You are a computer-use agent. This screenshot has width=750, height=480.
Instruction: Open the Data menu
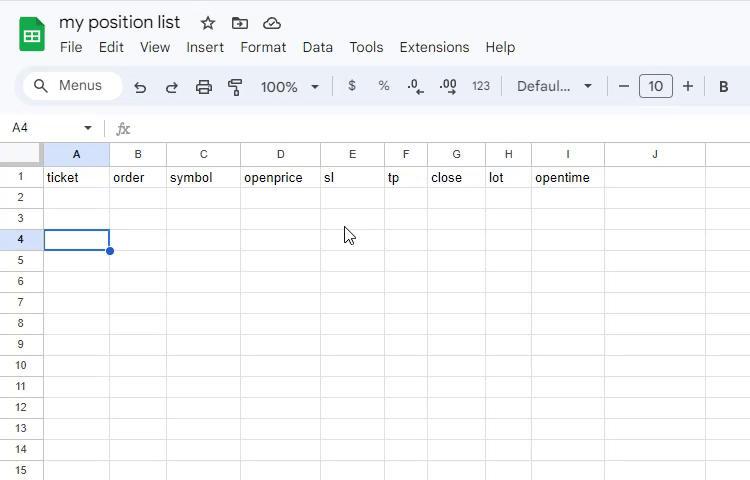coord(318,47)
